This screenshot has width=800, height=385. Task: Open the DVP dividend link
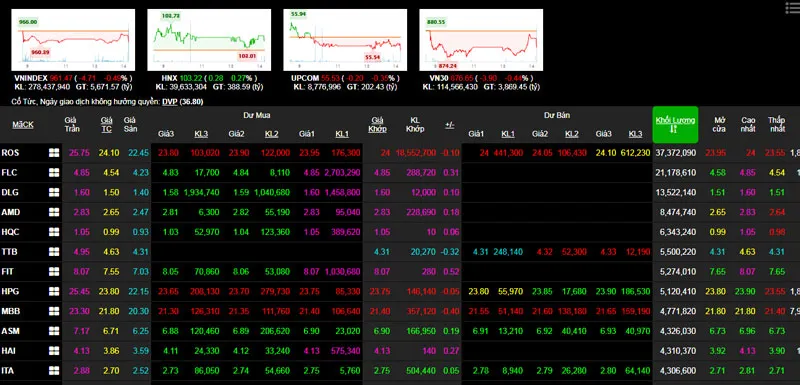click(170, 101)
